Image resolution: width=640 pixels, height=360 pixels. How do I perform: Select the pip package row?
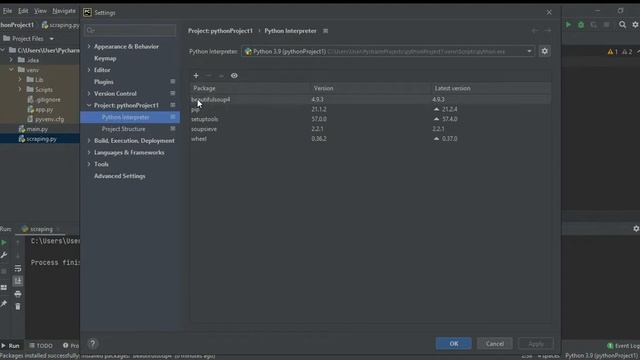(370, 109)
